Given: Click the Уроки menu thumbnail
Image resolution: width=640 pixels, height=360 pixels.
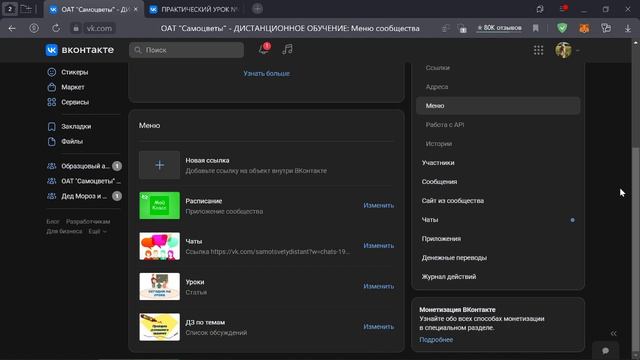Looking at the screenshot, I should 159,286.
